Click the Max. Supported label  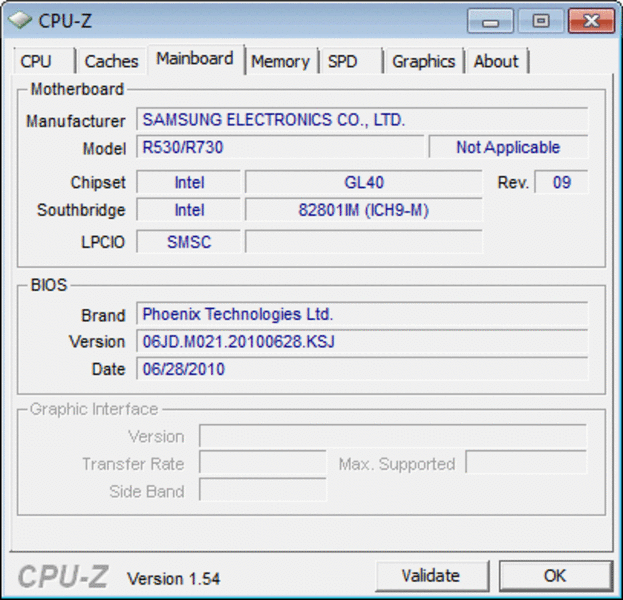(397, 464)
